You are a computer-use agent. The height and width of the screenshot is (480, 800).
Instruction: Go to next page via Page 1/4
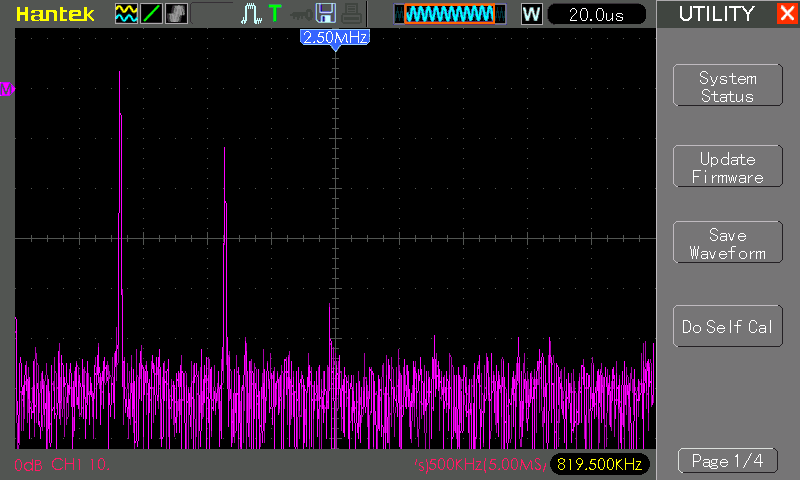click(x=727, y=461)
